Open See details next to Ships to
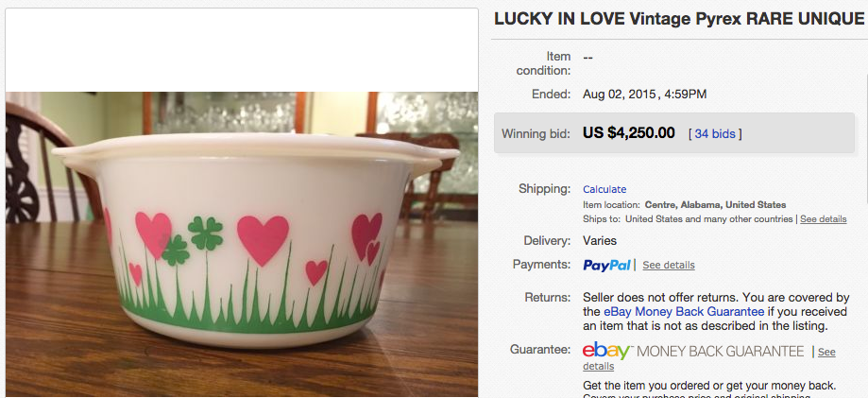Screen dimensions: 868x398 point(823,219)
